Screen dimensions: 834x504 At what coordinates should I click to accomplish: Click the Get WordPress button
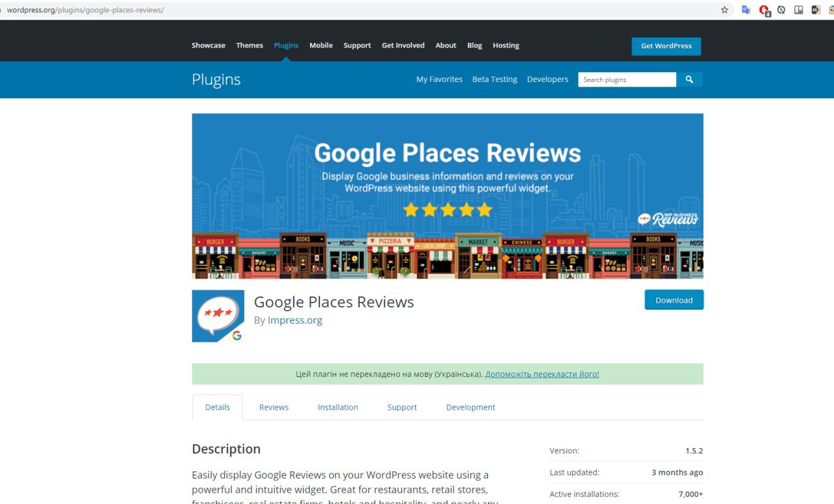pos(666,46)
